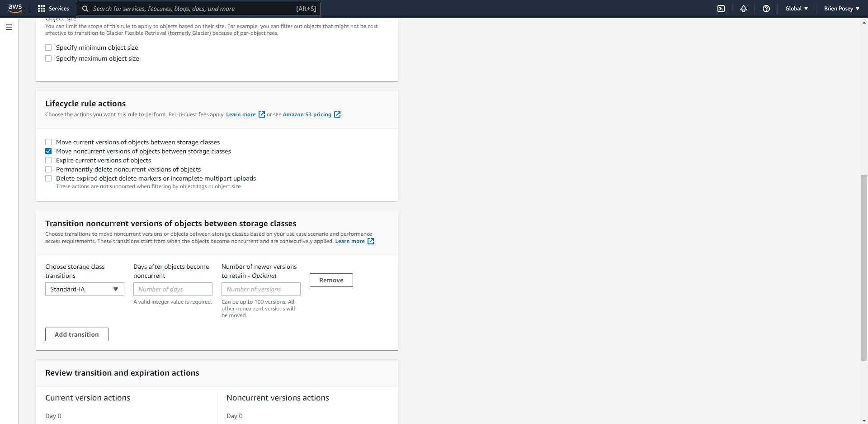Click the Learn more external link icon under Transition

pos(371,241)
